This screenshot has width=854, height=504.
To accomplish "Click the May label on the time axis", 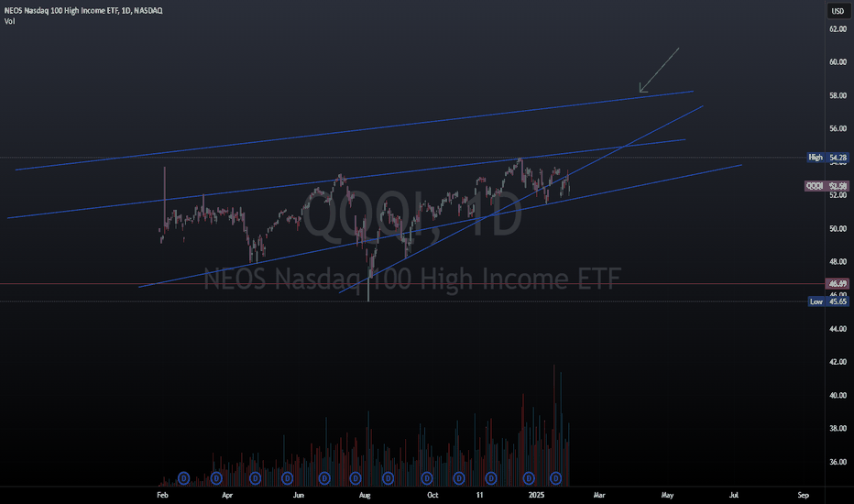I will 667,495.
